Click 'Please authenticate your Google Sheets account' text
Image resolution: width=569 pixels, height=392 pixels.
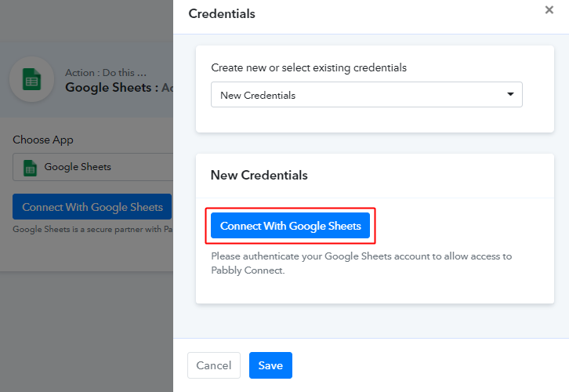tap(361, 263)
